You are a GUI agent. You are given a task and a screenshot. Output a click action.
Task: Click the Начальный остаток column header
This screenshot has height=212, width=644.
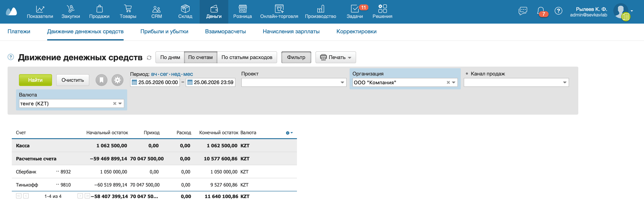pyautogui.click(x=107, y=133)
